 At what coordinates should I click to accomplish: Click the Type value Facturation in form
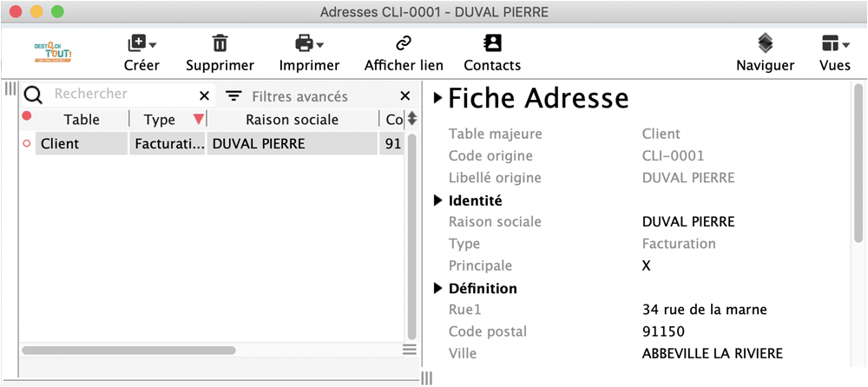pos(679,244)
